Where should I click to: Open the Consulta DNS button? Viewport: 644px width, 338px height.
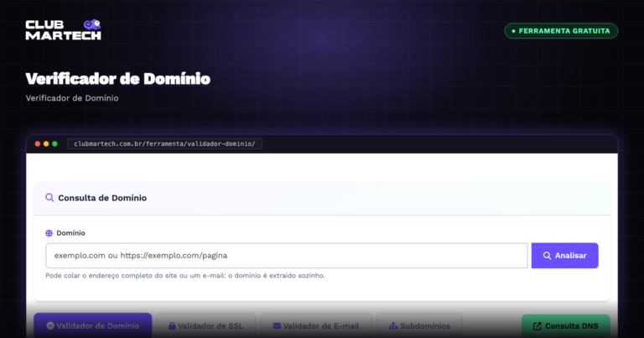tap(566, 326)
